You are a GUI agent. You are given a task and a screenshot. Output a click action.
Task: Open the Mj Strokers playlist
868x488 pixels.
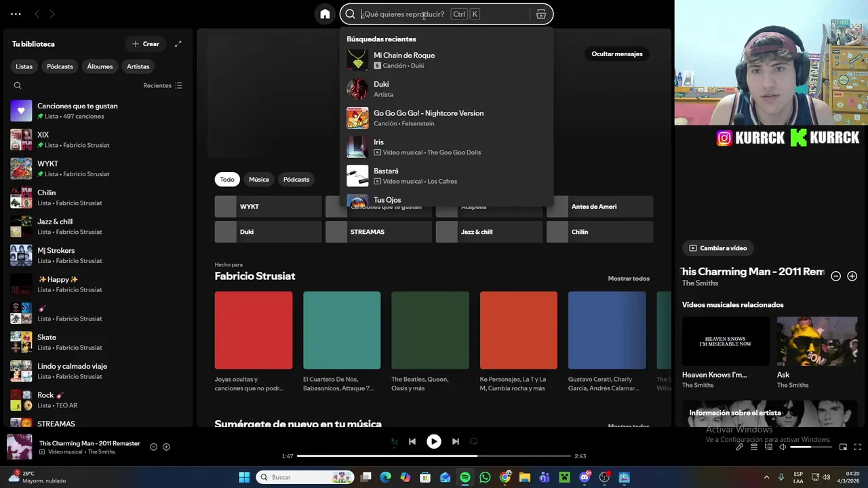(x=97, y=255)
